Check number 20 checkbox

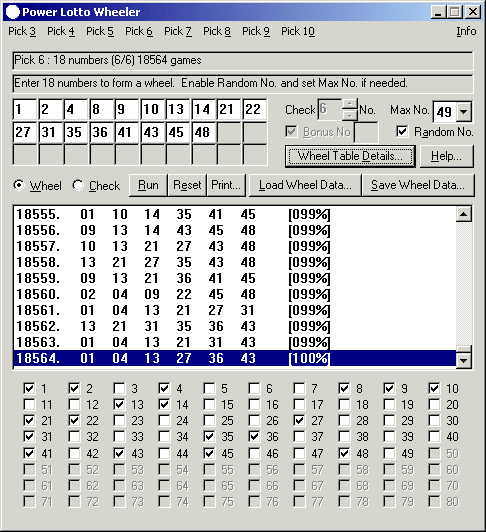click(434, 404)
